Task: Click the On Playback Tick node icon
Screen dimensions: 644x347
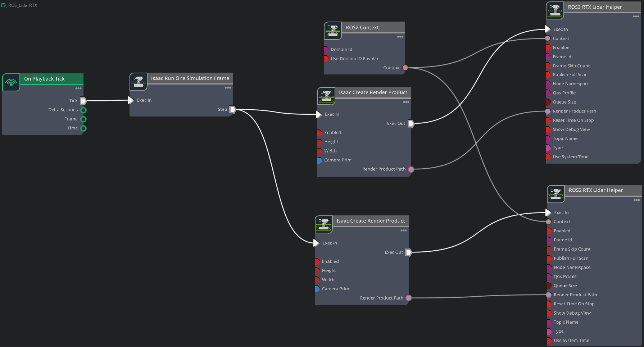Action: pyautogui.click(x=11, y=82)
